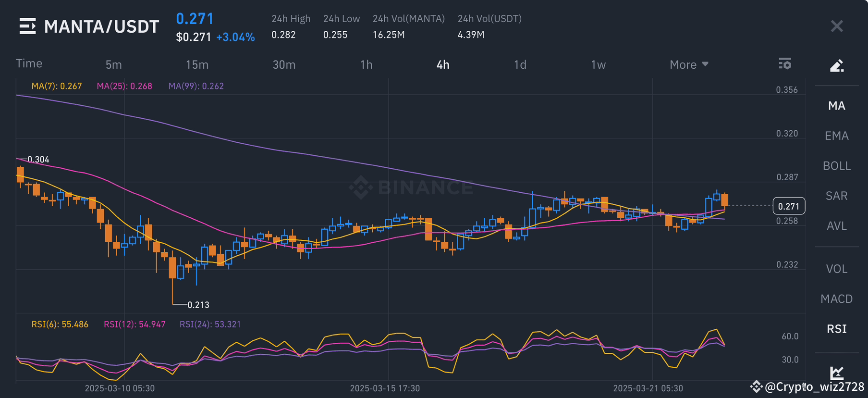Click the RSI(12): 54.947 legend label
This screenshot has height=398, width=868.
[x=134, y=324]
